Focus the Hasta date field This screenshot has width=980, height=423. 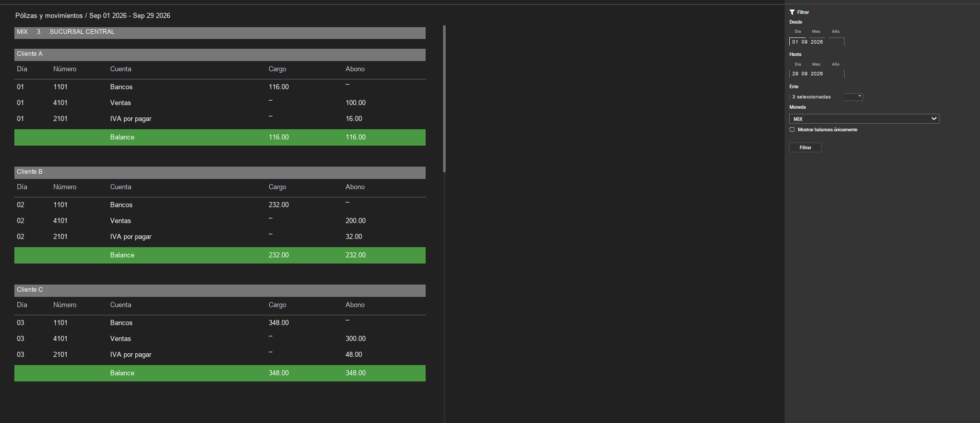816,74
